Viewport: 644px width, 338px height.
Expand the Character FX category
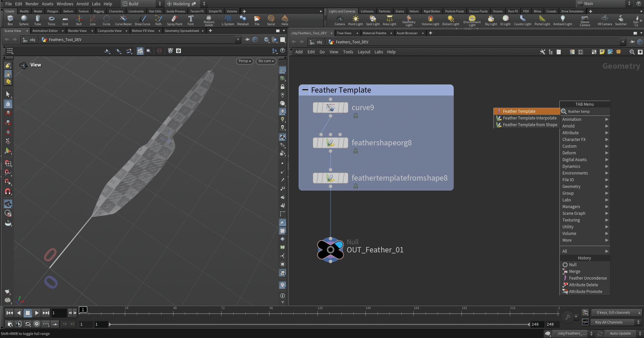(585, 140)
